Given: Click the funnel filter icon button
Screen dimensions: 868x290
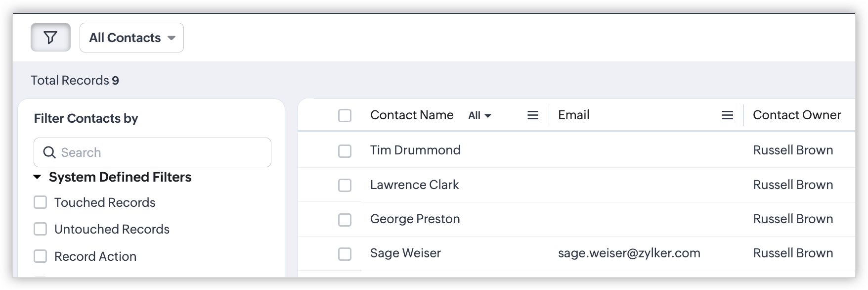Looking at the screenshot, I should (50, 38).
